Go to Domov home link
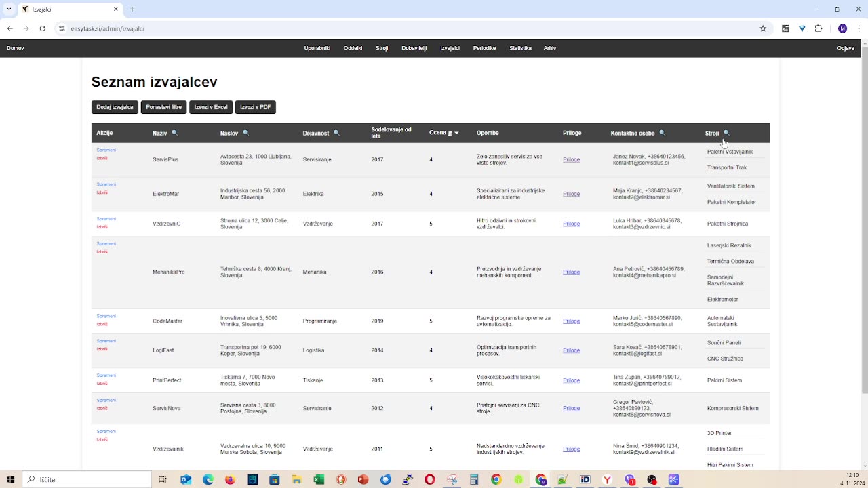 point(15,48)
